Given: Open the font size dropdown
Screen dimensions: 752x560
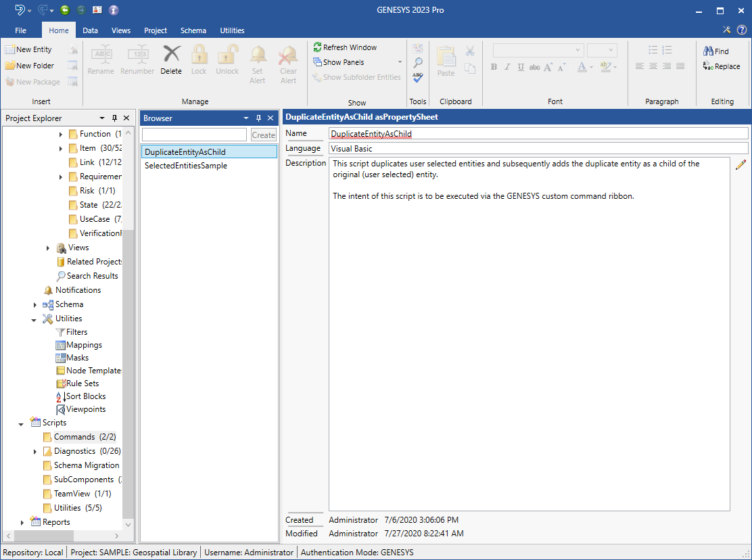Looking at the screenshot, I should pos(611,50).
